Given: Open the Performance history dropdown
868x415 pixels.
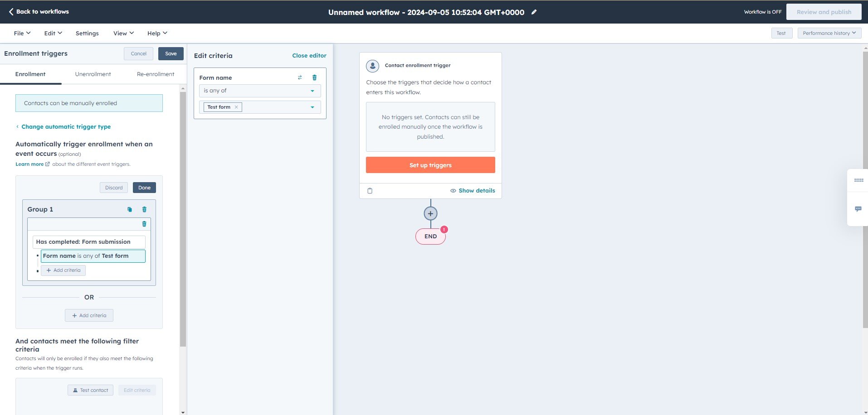Looking at the screenshot, I should coord(829,33).
